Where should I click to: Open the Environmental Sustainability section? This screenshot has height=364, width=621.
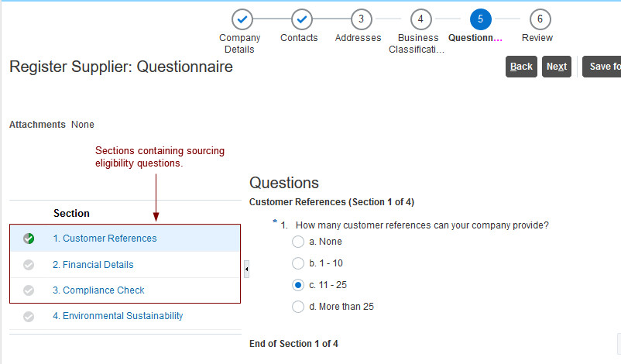coord(118,316)
